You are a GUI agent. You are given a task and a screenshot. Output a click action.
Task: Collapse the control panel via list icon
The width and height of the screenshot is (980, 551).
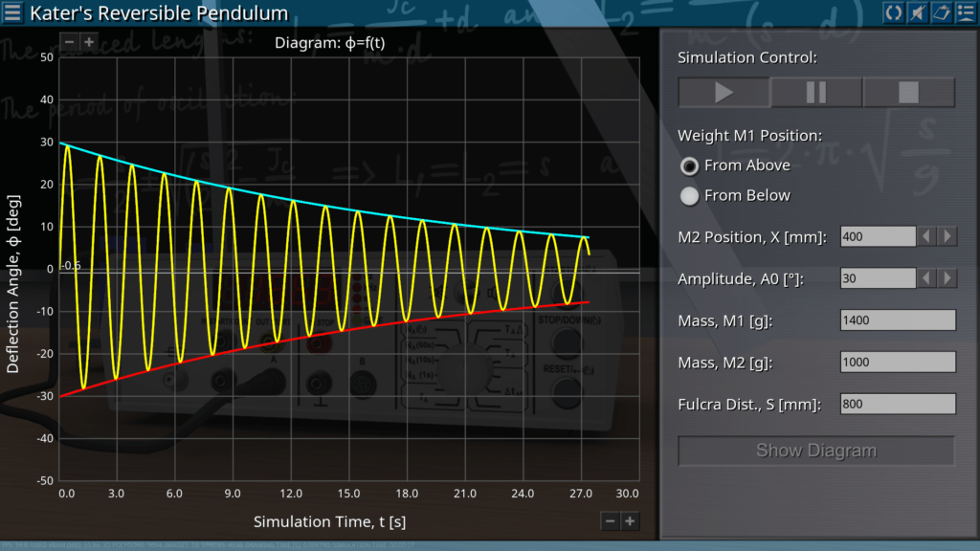pos(965,12)
